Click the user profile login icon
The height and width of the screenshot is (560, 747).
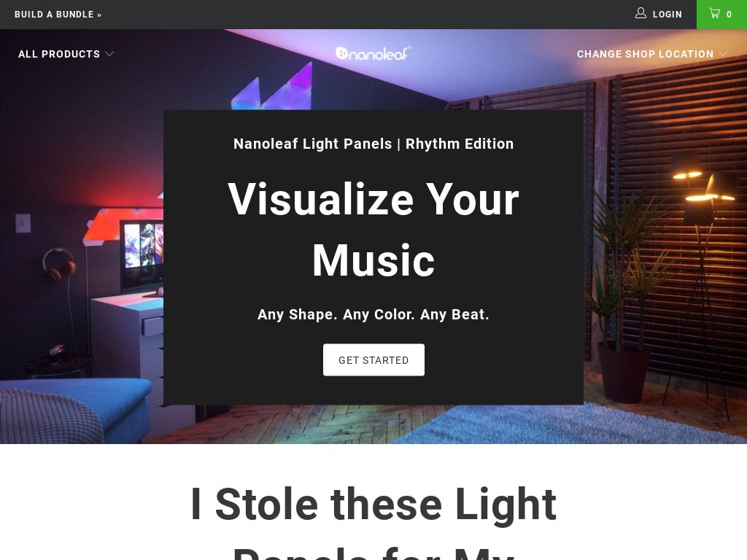[640, 13]
